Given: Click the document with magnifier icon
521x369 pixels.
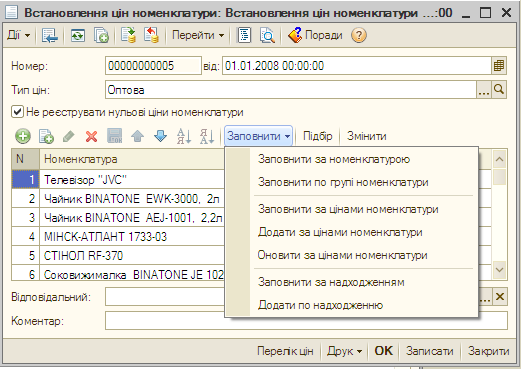Looking at the screenshot, I should pos(267,35).
